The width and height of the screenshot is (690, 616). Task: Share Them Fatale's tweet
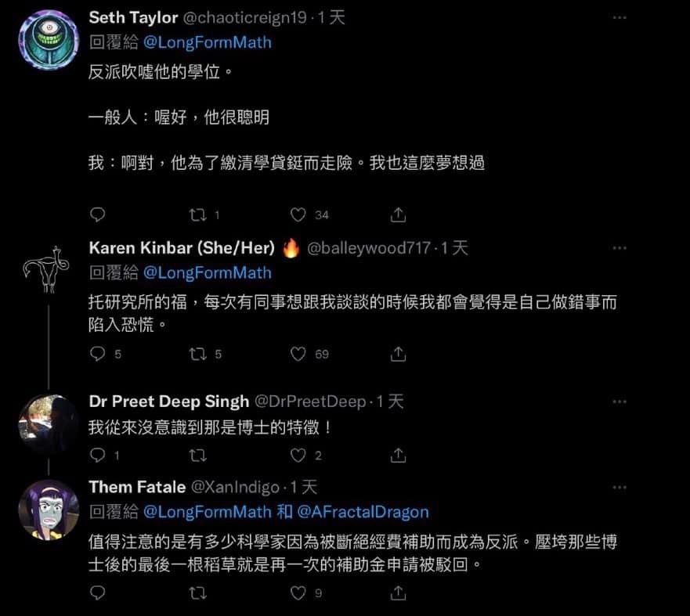point(398,593)
